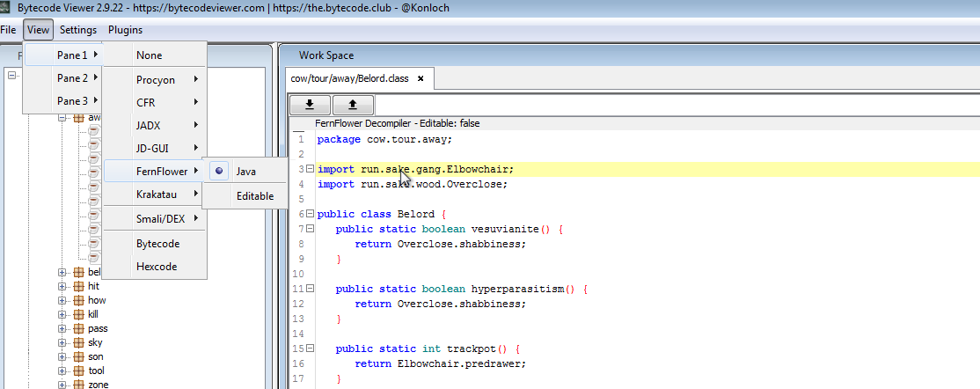
Task: Expand the 'pass' package node
Action: point(62,328)
